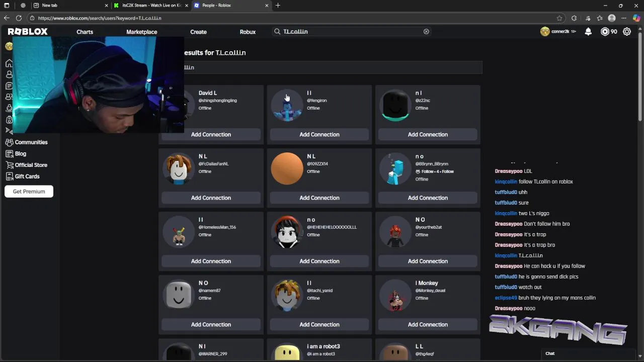Screen dimensions: 644x362
Task: Open the browser profile icon
Action: (x=612, y=18)
